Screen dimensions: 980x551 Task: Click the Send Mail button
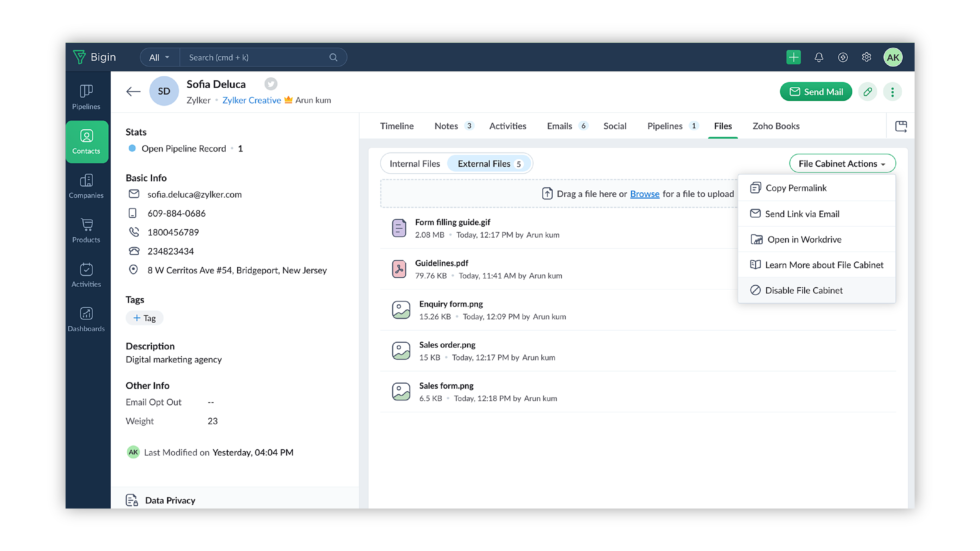(x=815, y=91)
